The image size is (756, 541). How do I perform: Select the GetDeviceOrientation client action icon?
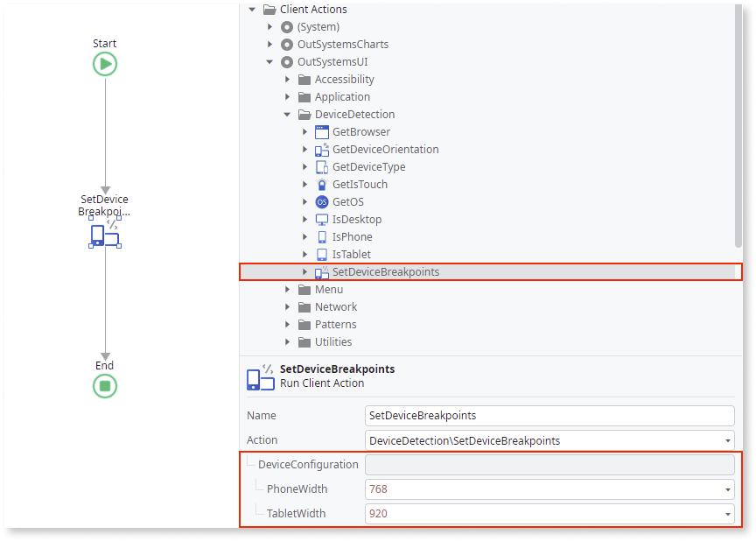point(321,149)
